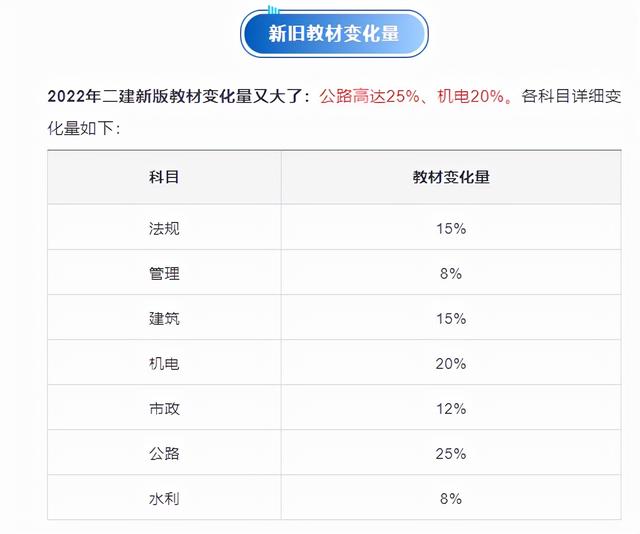The image size is (640, 534).
Task: Select the bold 2022年二建新版教材变化量又大了 heading text
Action: (180, 97)
